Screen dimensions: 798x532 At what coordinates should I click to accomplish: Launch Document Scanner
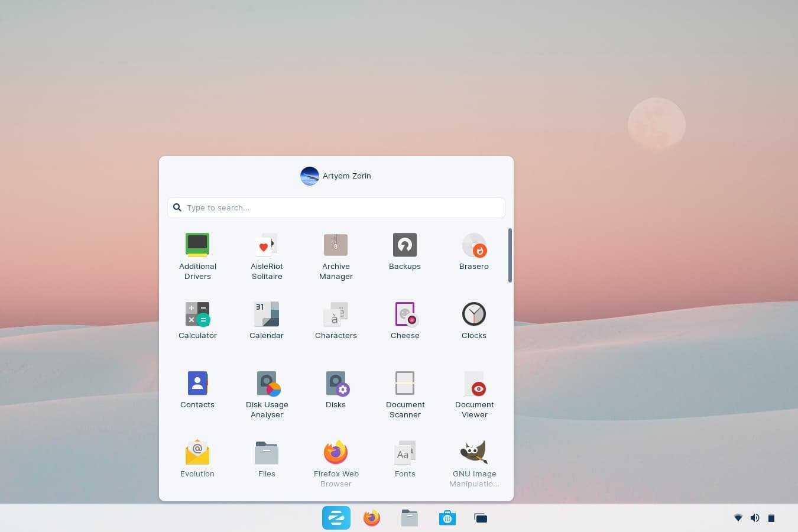coord(405,395)
